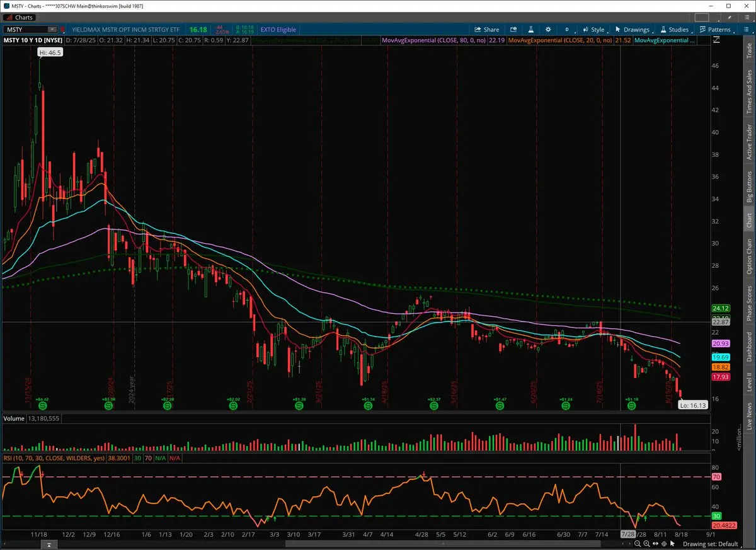Screen dimensions: 756x550
Task: Open the D timeframe dropdown
Action: 568,30
